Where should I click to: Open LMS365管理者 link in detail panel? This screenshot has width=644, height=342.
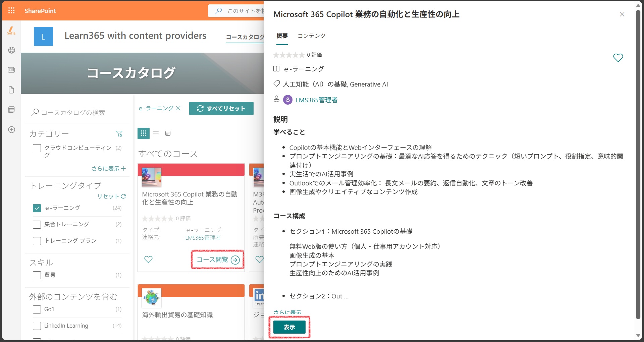point(317,100)
